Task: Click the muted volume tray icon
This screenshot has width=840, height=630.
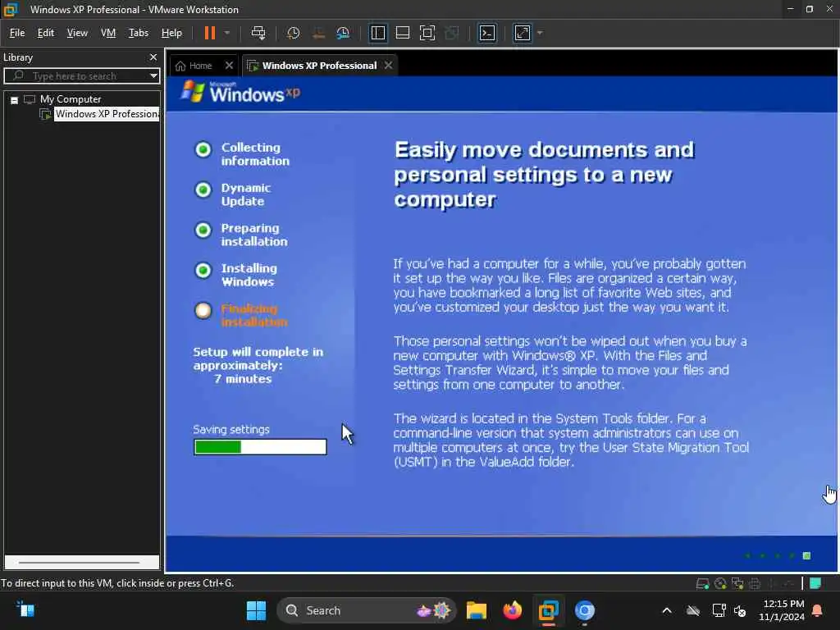Action: (x=741, y=610)
